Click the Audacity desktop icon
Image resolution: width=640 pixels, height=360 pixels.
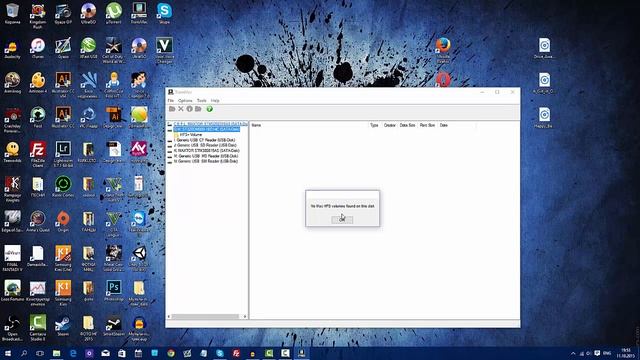[x=12, y=48]
